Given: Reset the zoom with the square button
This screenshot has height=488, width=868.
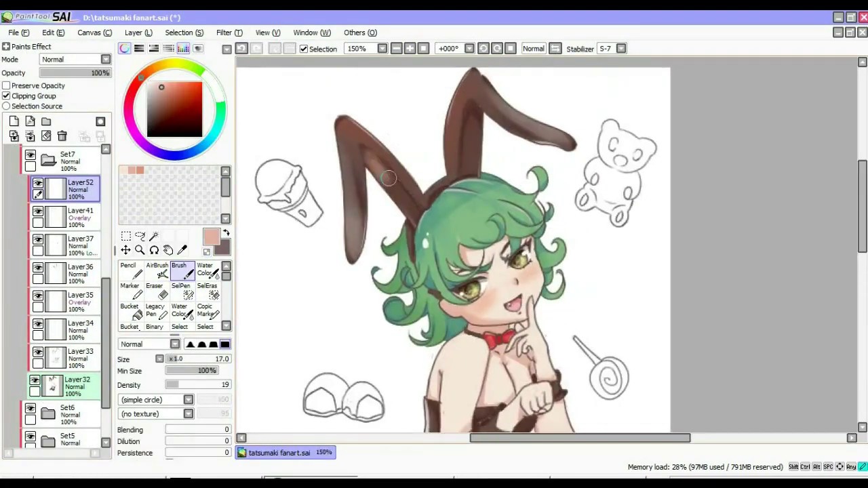Looking at the screenshot, I should (424, 48).
